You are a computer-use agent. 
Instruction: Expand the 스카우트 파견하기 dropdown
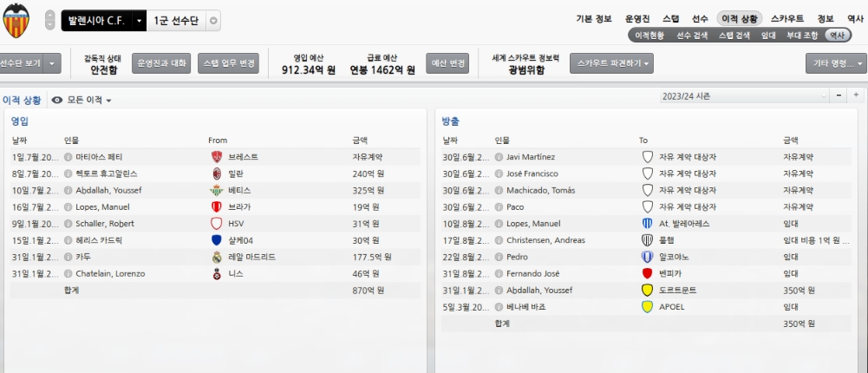tap(611, 63)
